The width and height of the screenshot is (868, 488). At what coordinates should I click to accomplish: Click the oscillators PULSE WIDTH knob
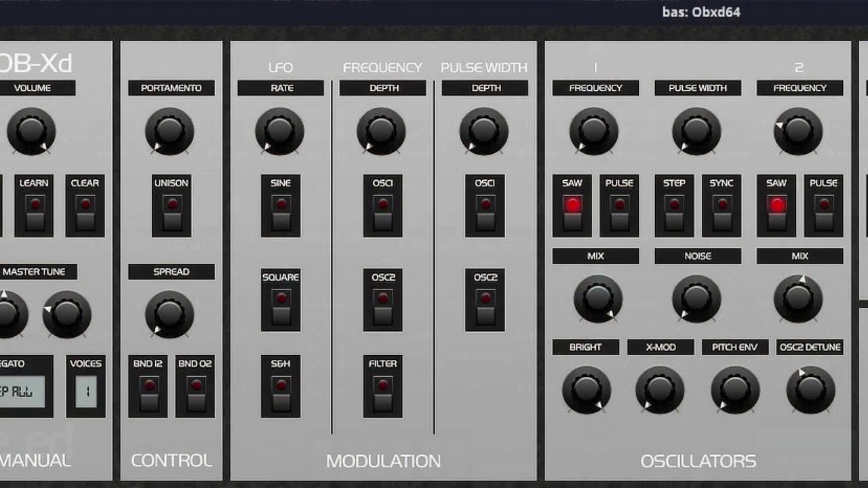click(696, 131)
